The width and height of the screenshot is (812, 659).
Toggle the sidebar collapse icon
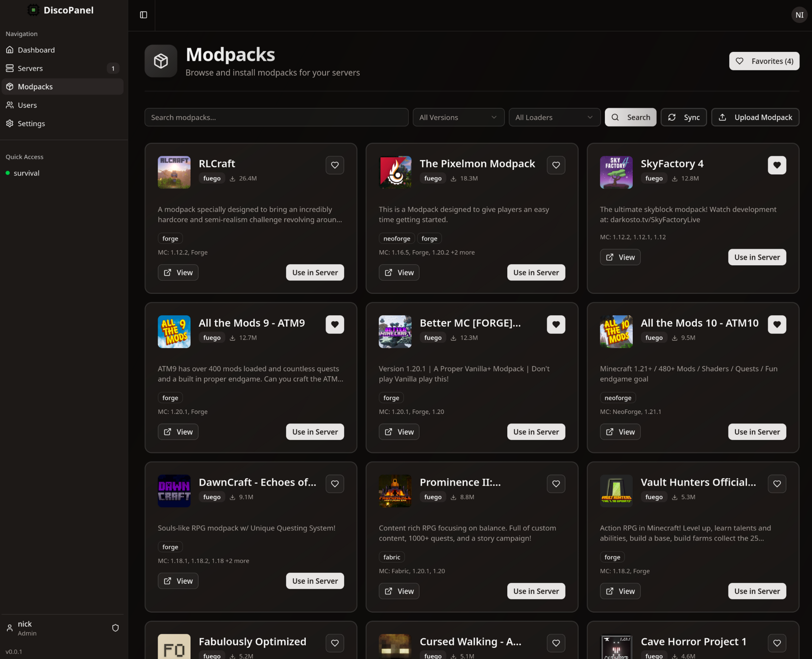(143, 15)
